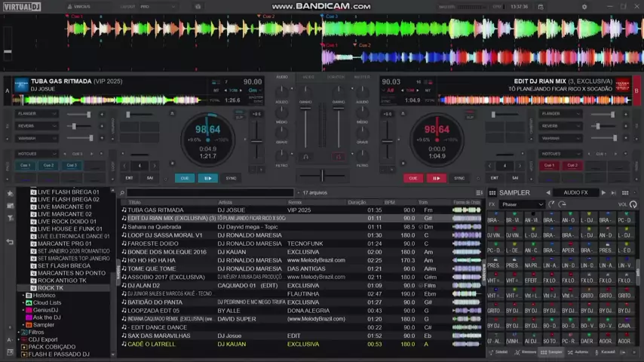
Task: Open the HOTCUES pad mode dropdown on deck B
Action: pyautogui.click(x=561, y=153)
